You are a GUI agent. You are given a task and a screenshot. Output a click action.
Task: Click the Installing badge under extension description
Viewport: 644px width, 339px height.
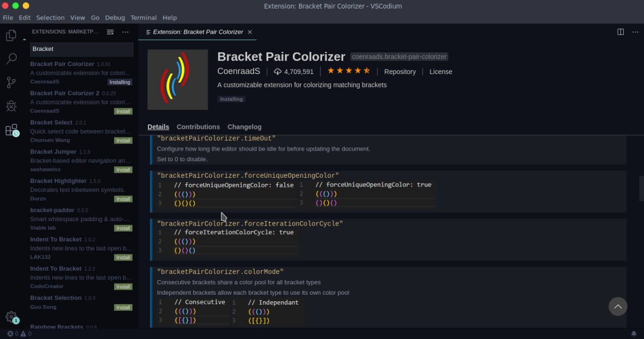pyautogui.click(x=231, y=99)
